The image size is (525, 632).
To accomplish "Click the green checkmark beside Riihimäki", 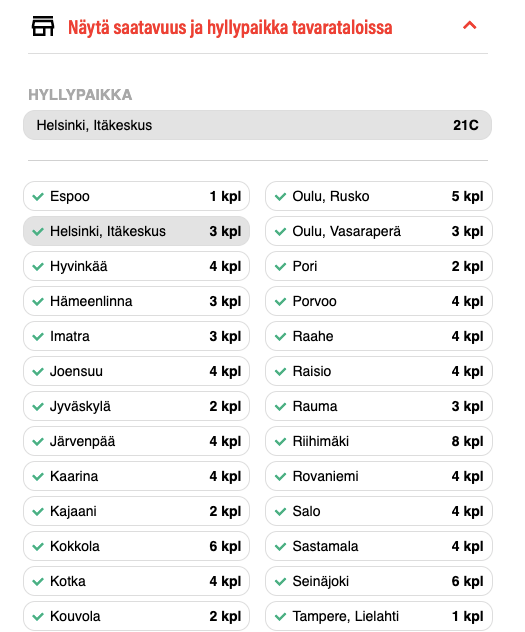I will coord(280,442).
